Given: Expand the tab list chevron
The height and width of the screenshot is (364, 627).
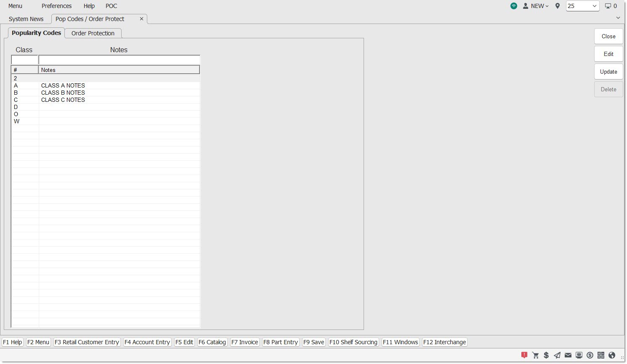Looking at the screenshot, I should (x=618, y=18).
